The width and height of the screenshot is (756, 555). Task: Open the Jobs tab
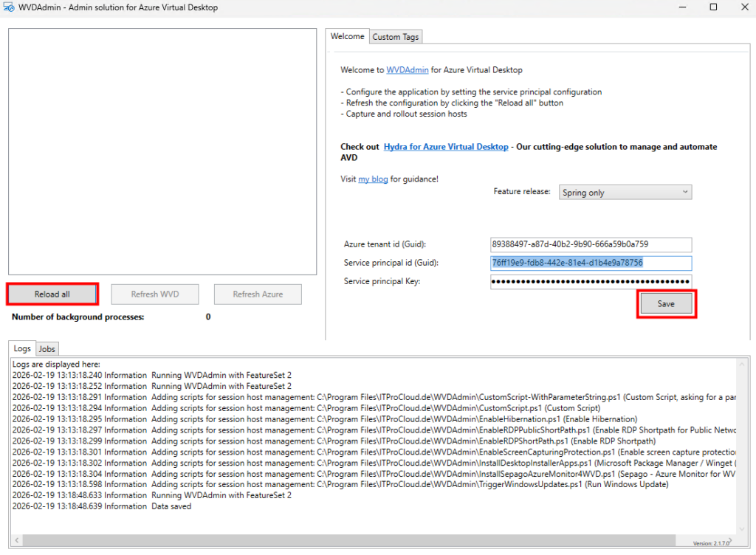(x=47, y=349)
